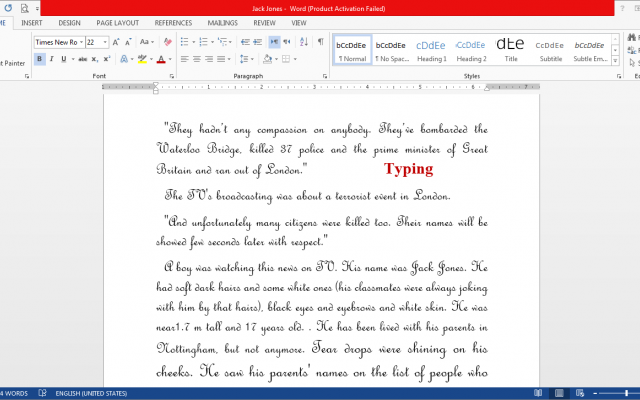Screen dimensions: 640x400
Task: Click the Find binoculars icon
Action: (x=632, y=38)
